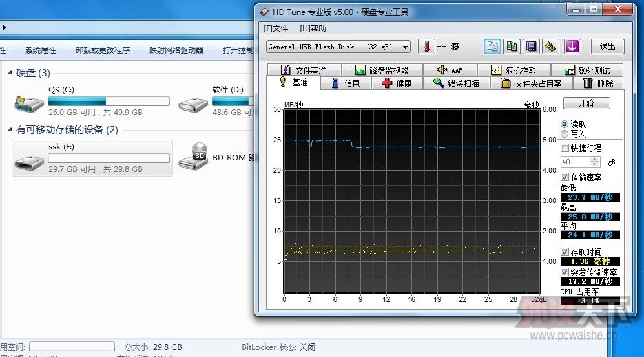
Task: Click the temperature thermometer icon
Action: click(426, 47)
